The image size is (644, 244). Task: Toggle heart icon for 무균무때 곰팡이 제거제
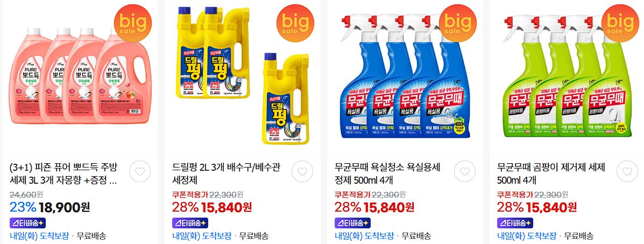coord(627,172)
